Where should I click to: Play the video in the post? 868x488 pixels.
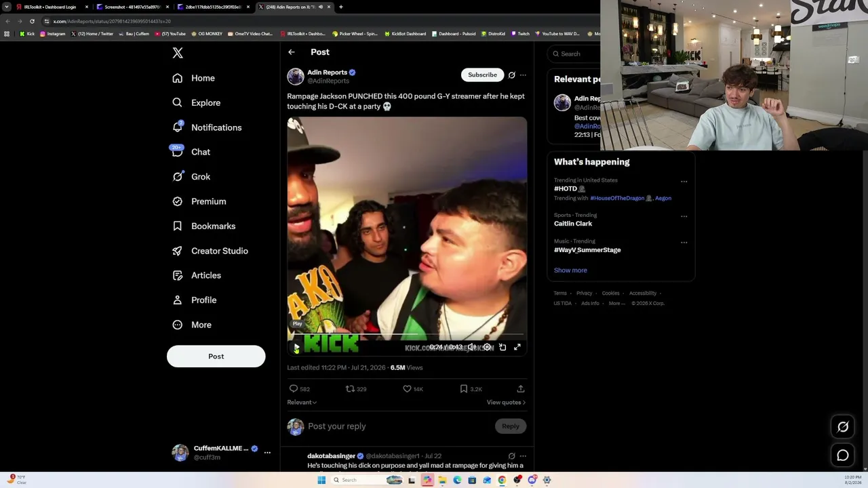(296, 347)
